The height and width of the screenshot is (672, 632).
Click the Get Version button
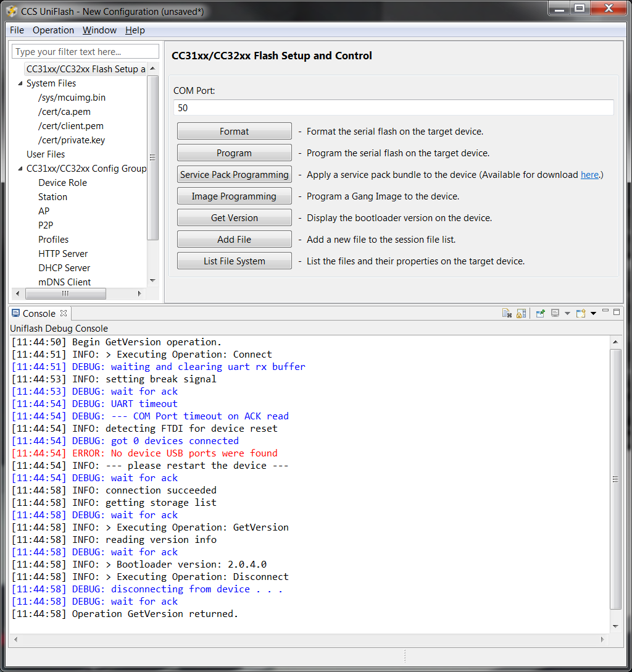(x=234, y=217)
